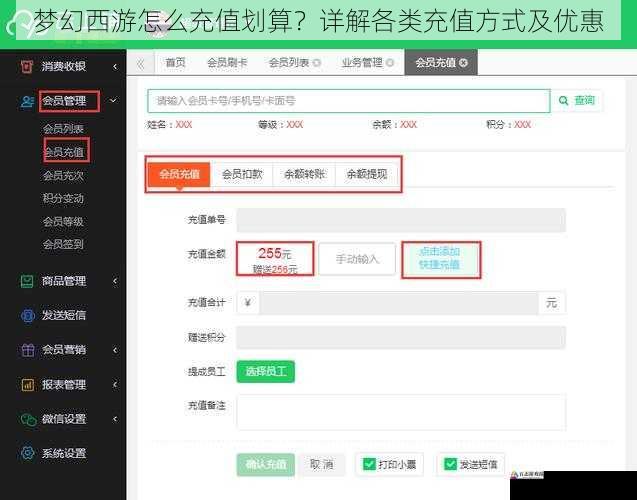Click the 商品管理 sidebar icon
Screen dimensions: 637x500
click(x=27, y=281)
